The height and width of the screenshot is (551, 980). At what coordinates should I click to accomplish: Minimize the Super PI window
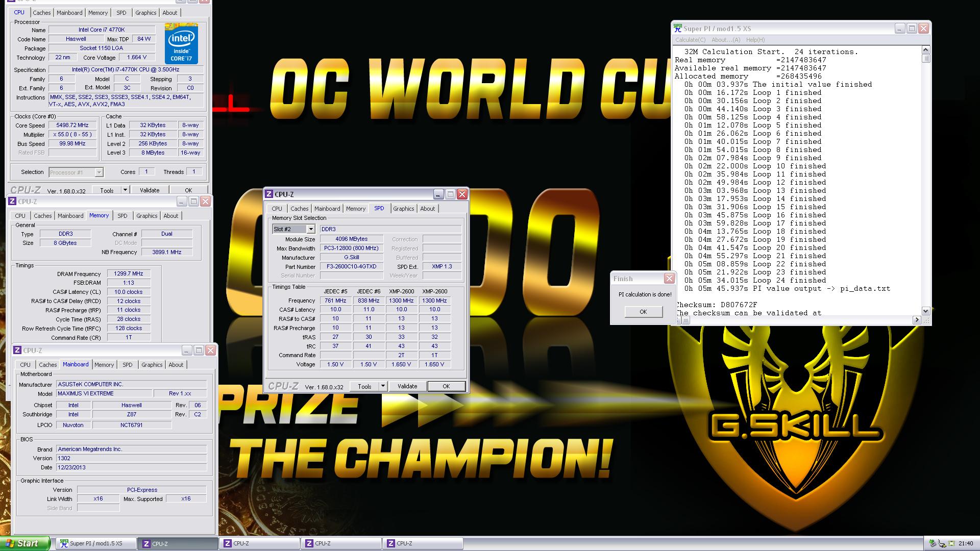[899, 29]
